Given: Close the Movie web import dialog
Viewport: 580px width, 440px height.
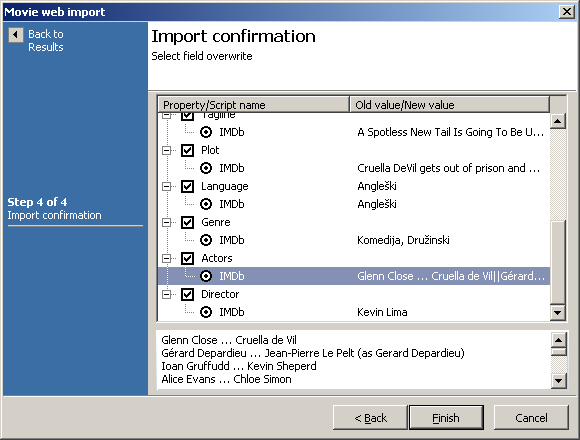Looking at the screenshot, I should (x=567, y=12).
